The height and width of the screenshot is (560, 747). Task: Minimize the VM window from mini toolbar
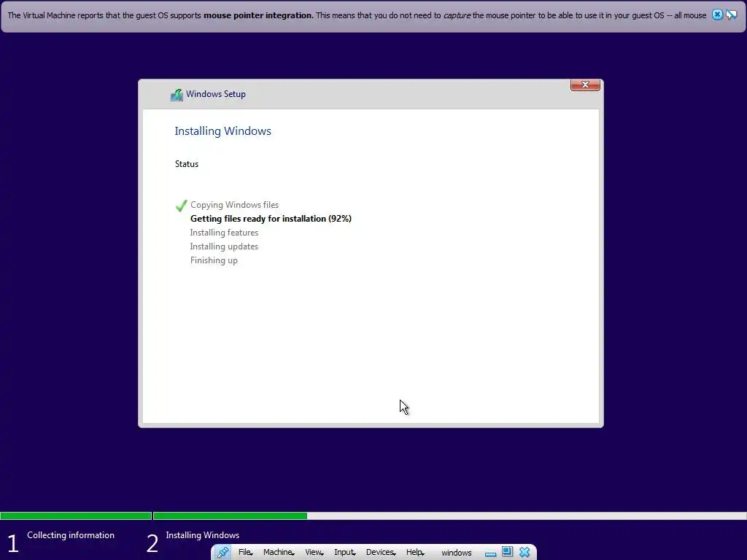[491, 553]
